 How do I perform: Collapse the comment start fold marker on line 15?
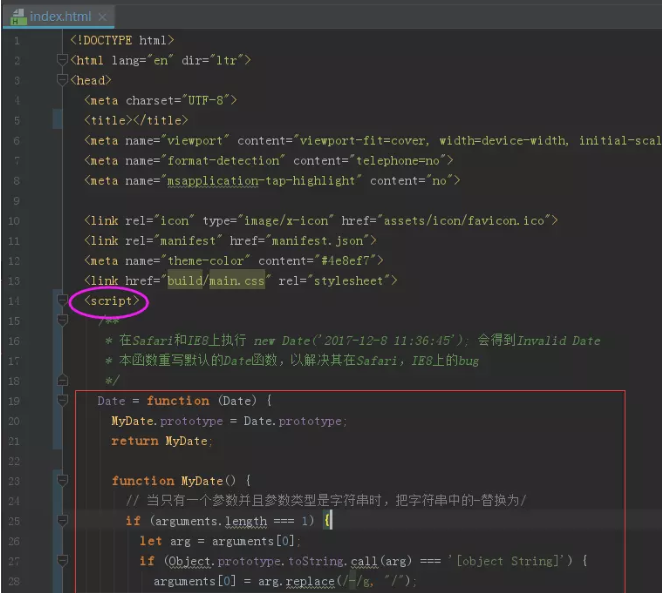click(62, 320)
